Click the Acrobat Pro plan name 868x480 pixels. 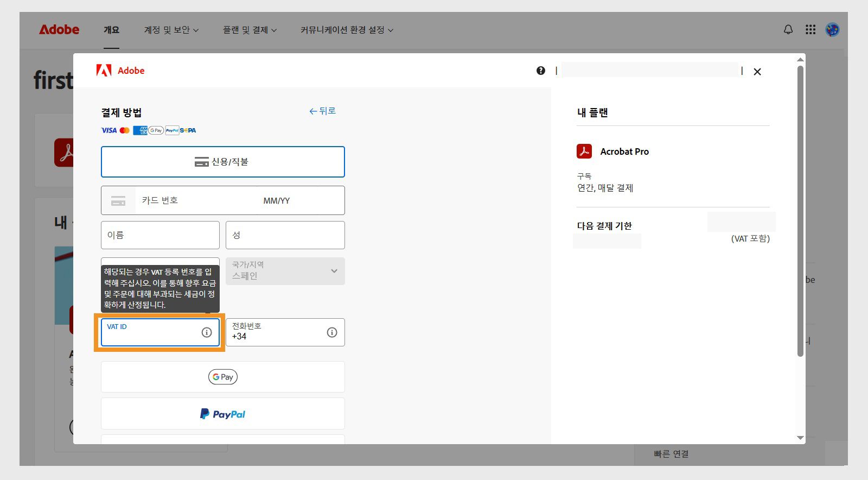tap(624, 151)
